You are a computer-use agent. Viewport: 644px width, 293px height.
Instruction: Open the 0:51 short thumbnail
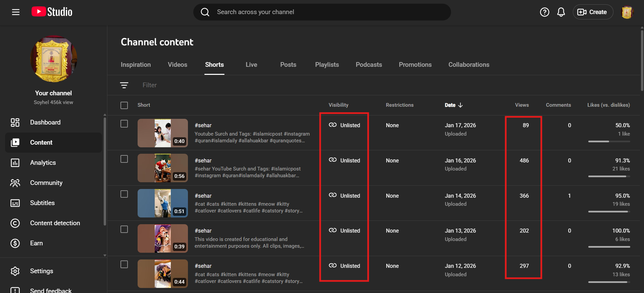click(x=162, y=203)
